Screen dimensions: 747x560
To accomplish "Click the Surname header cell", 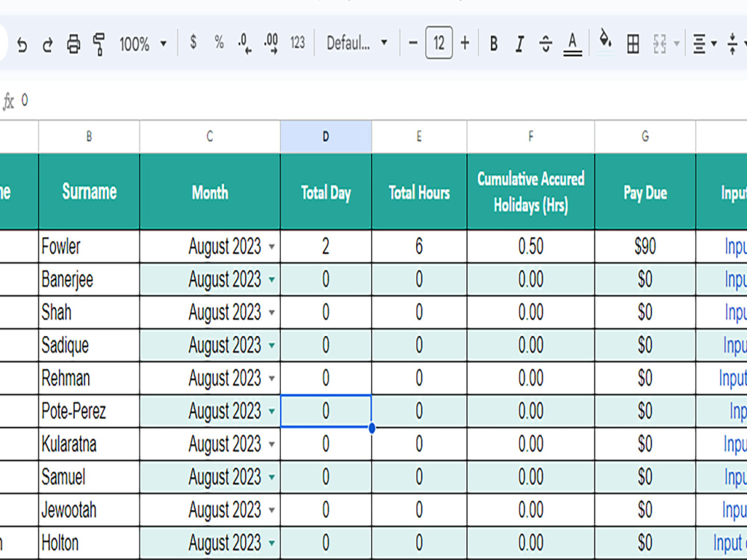I will pos(89,191).
